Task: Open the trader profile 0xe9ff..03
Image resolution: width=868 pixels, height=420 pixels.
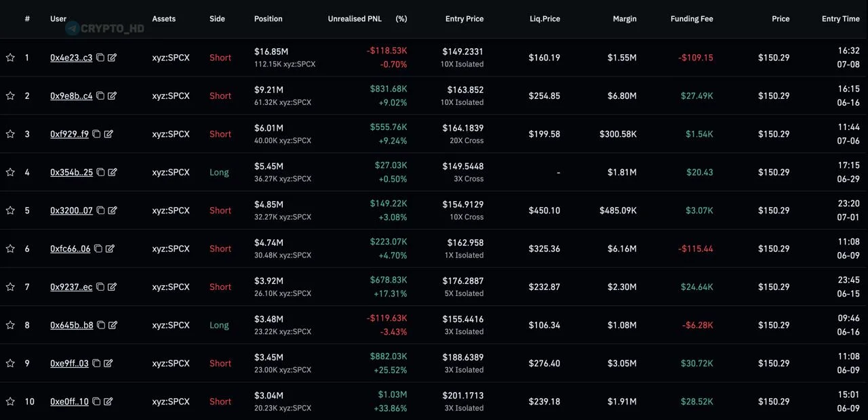Action: (x=69, y=364)
